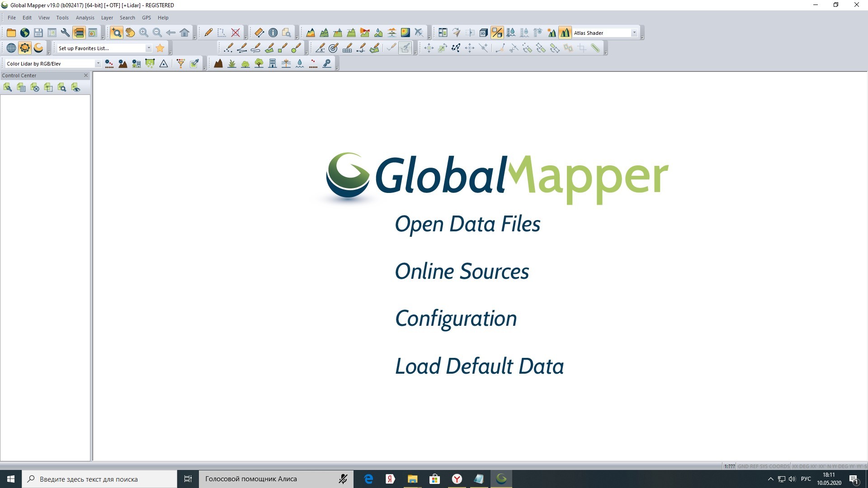Screen dimensions: 868x488
Task: Select the Digitizer pencil tool
Action: (208, 33)
